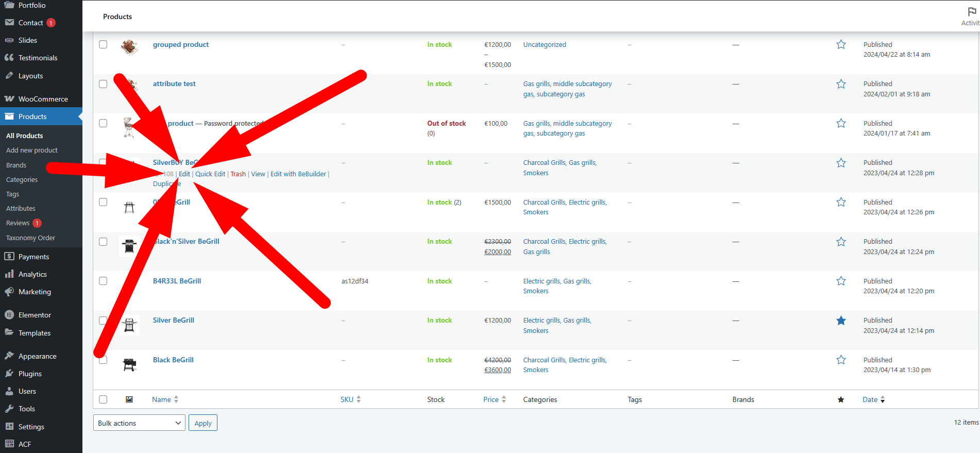Open the Activity flag panel
The width and height of the screenshot is (980, 453).
(x=971, y=16)
